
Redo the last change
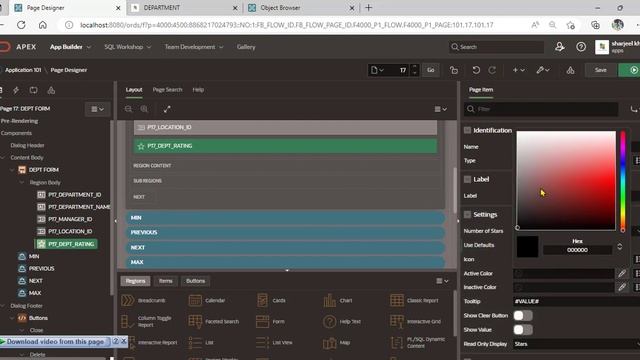point(492,70)
